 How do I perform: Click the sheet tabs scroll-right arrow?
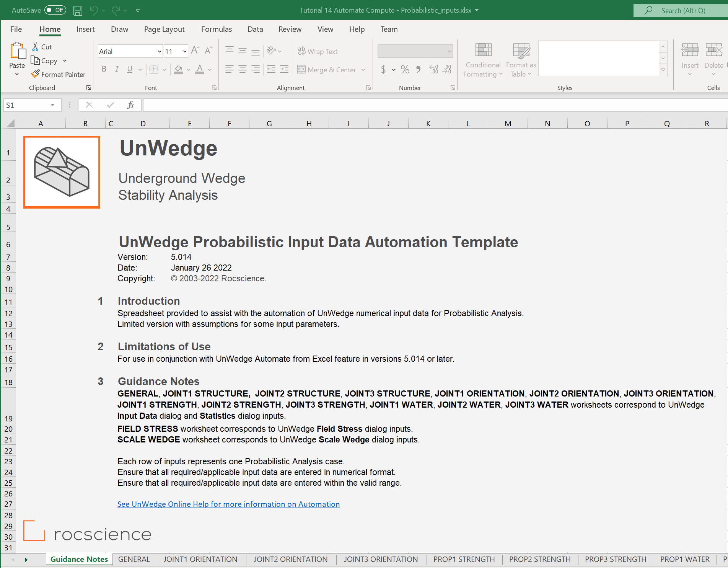pos(26,560)
